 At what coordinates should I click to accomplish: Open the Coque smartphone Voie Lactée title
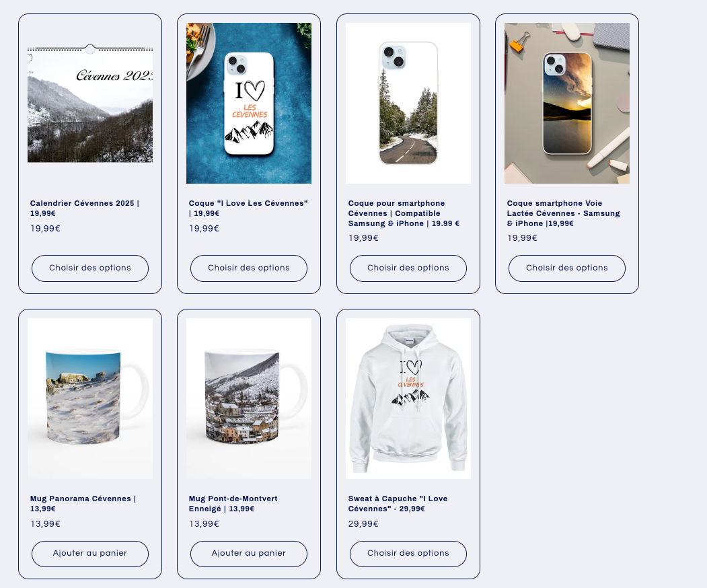(563, 213)
